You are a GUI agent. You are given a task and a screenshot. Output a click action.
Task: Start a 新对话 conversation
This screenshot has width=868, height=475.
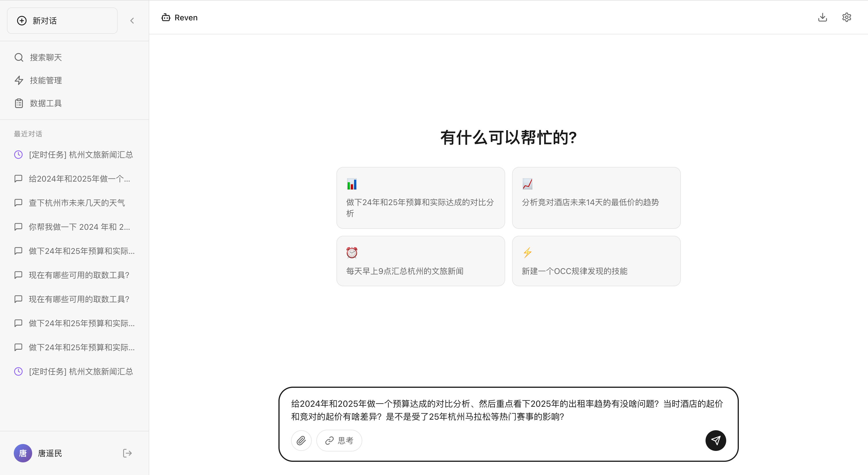[62, 21]
